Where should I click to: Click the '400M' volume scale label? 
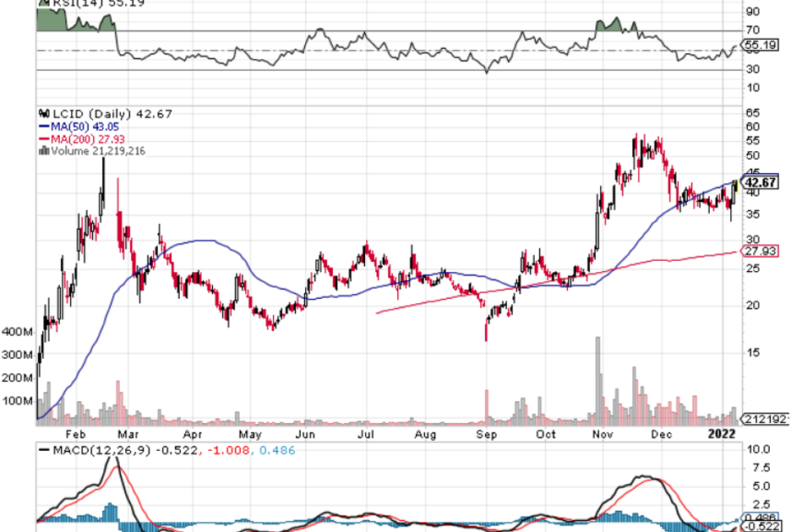17,332
